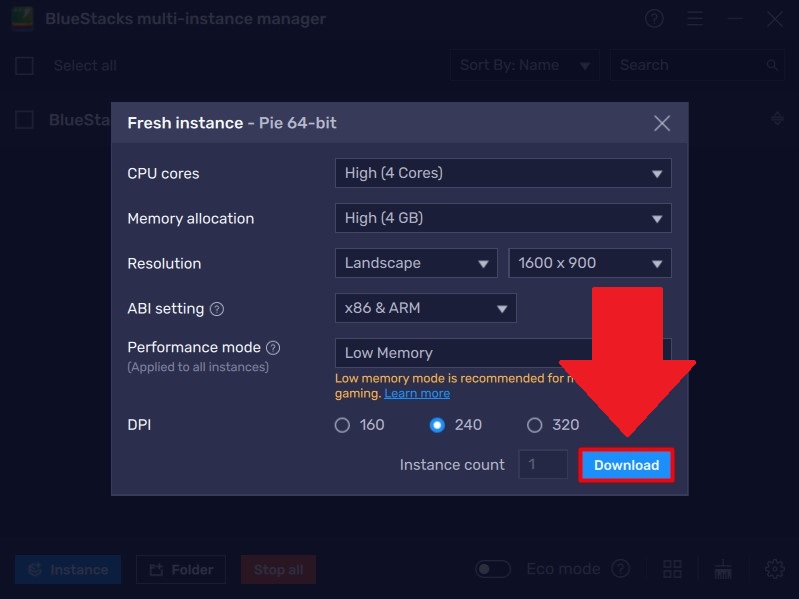Click the Eco mode label text
The width and height of the screenshot is (799, 599).
pyautogui.click(x=563, y=568)
